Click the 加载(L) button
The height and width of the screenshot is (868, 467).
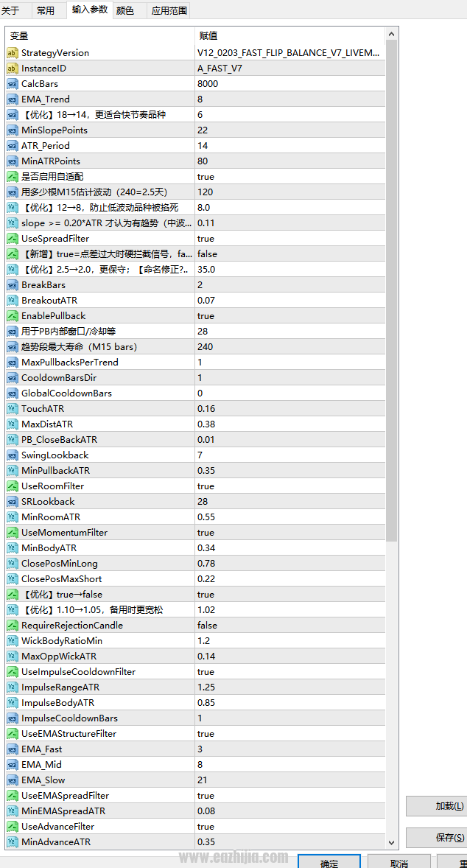[x=437, y=806]
